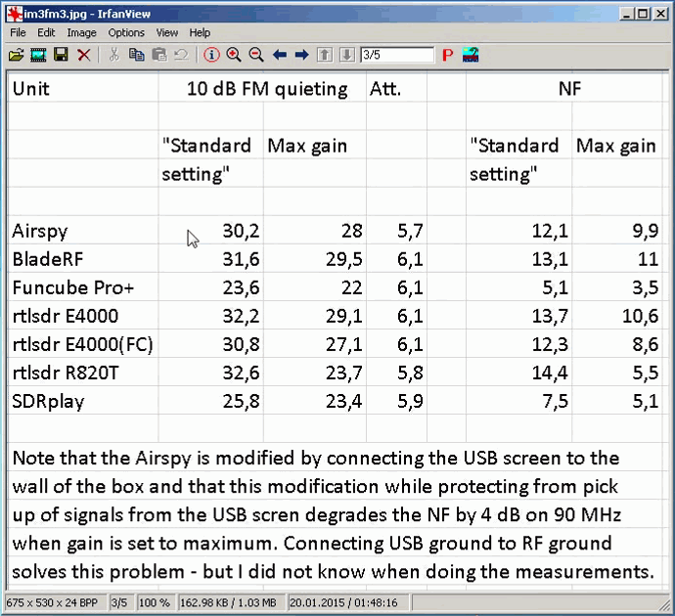This screenshot has height=616, width=675.
Task: Zoom out with magnifier minus icon
Action: click(256, 55)
